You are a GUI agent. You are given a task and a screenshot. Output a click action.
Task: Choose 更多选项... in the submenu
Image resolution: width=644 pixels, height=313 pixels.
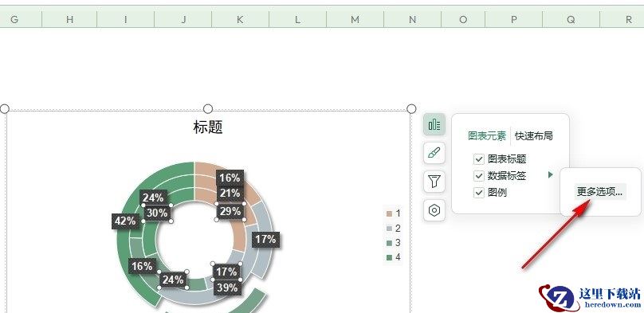[x=599, y=192]
